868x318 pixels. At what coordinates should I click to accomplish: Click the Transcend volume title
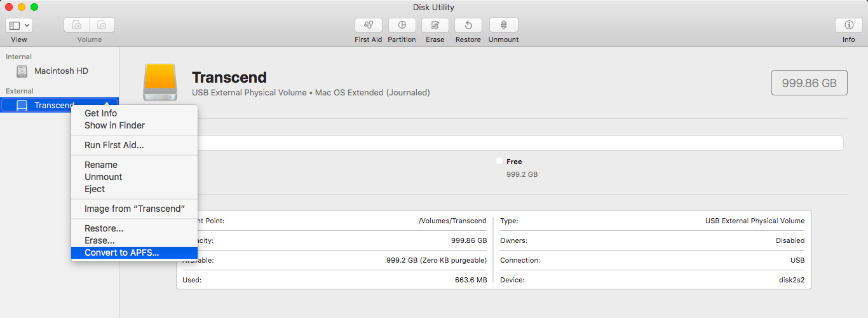pos(229,78)
